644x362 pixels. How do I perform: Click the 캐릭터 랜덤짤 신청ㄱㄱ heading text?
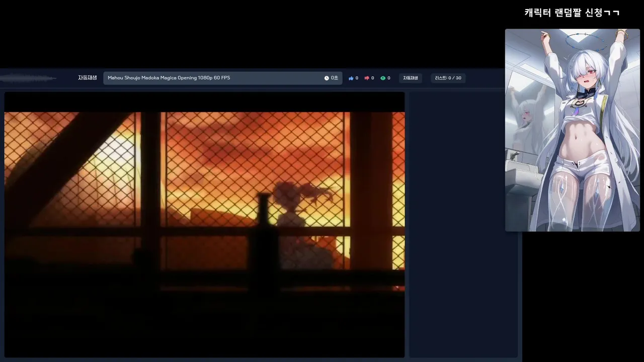point(572,13)
